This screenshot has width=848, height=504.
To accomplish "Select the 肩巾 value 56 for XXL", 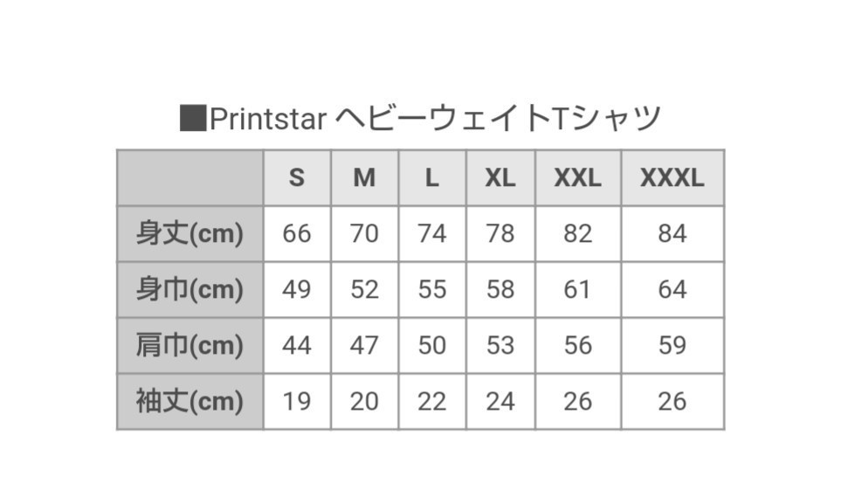I will pos(577,346).
